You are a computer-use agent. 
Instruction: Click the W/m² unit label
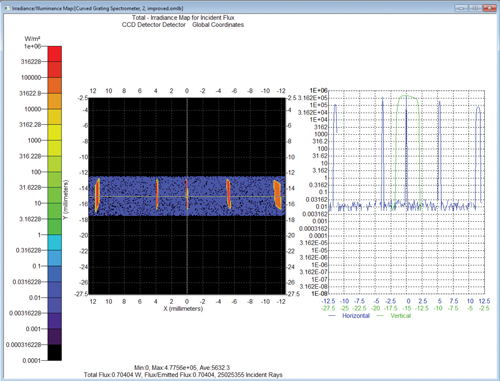(x=32, y=39)
